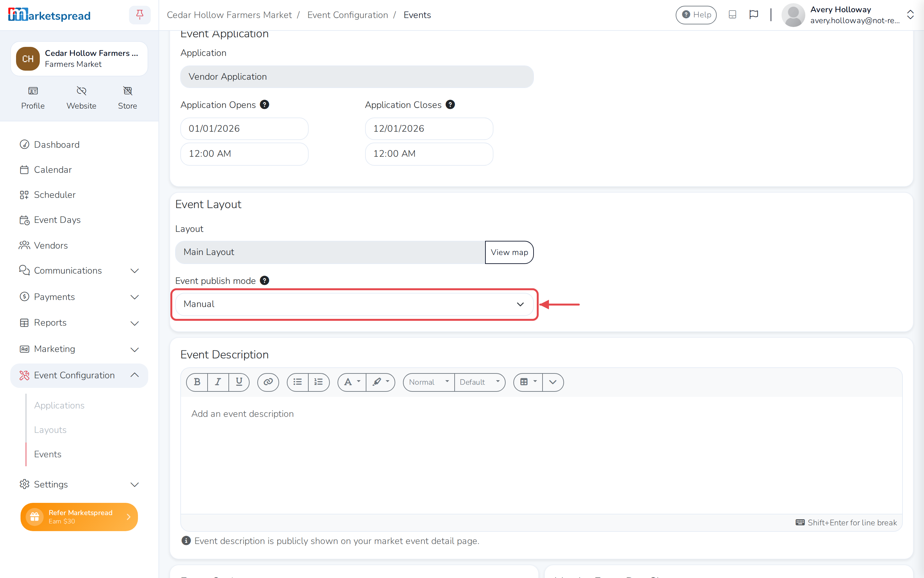Expand the Reports menu
The image size is (924, 578).
79,323
